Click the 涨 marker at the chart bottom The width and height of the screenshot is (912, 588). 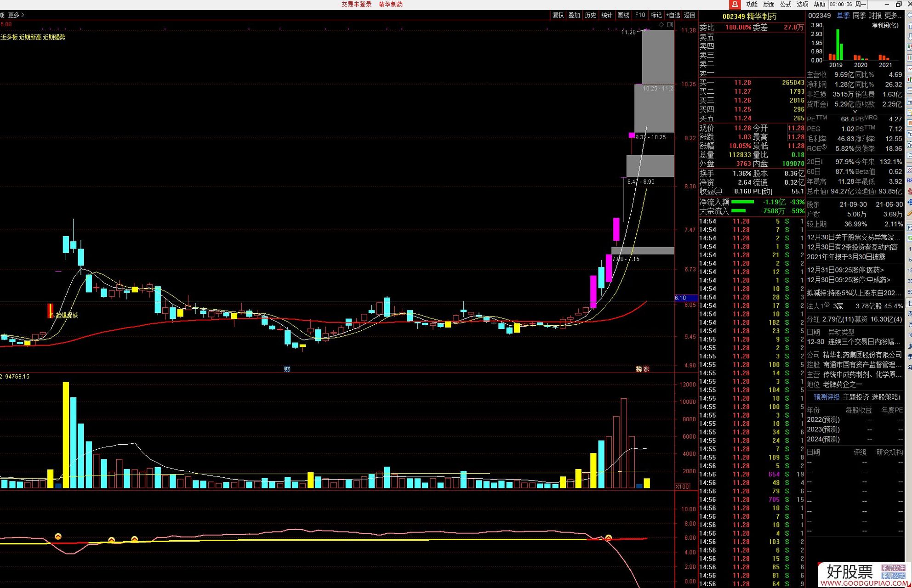coord(646,369)
